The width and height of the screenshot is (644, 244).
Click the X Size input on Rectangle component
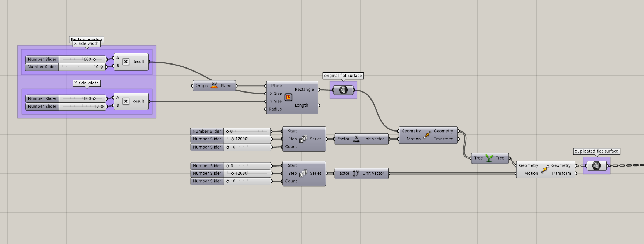pyautogui.click(x=276, y=94)
